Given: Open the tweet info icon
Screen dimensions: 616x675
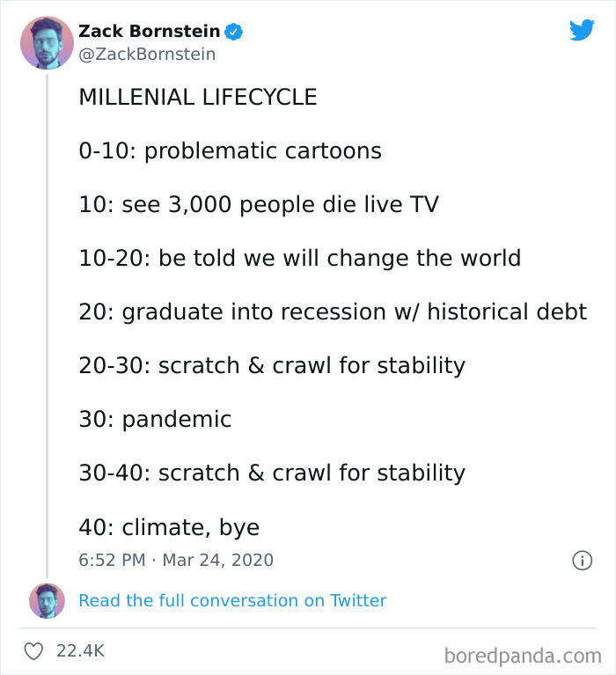Looking at the screenshot, I should [582, 560].
